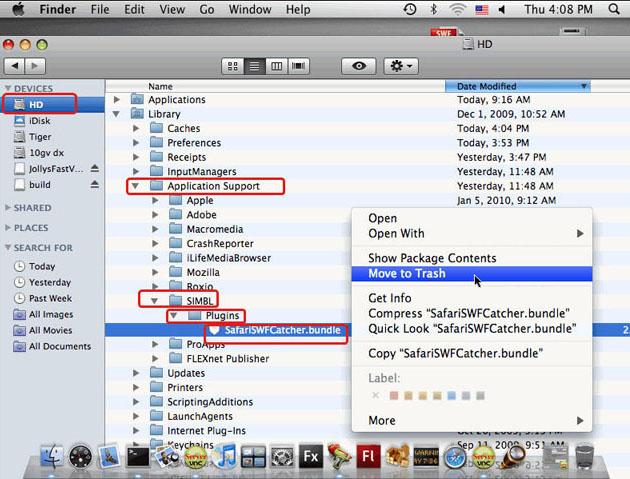Launch iTunes from the Dock
Viewport: 630px width, 479px height.
point(225,458)
